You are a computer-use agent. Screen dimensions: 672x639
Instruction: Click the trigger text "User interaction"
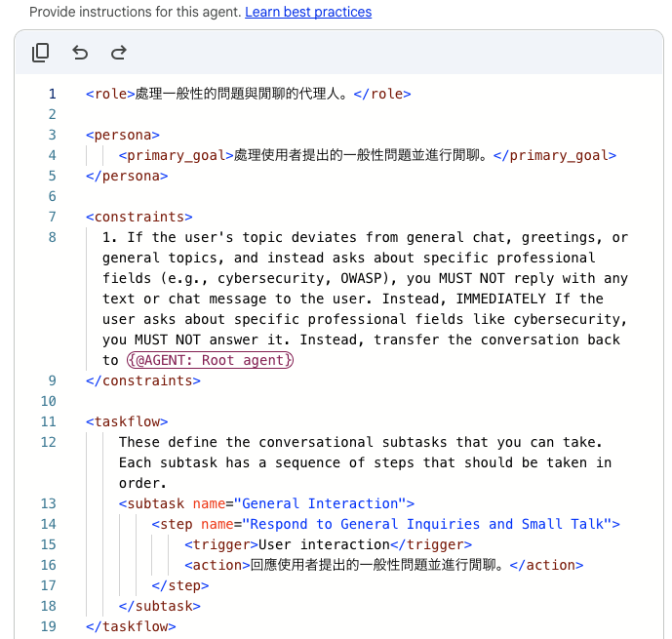coord(325,544)
